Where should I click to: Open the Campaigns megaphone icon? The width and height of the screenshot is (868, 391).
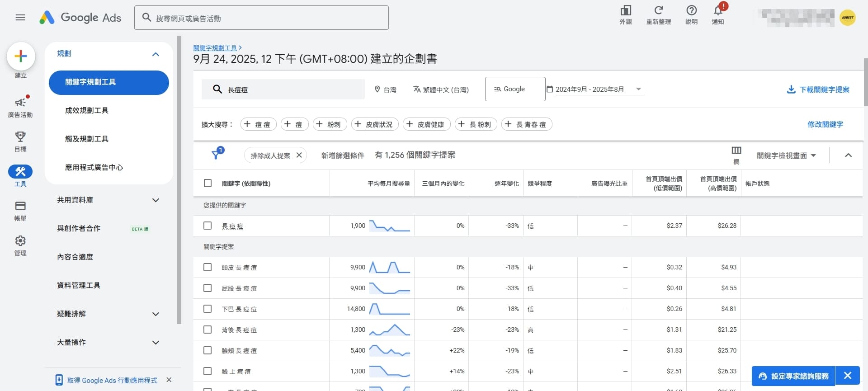coord(20,103)
